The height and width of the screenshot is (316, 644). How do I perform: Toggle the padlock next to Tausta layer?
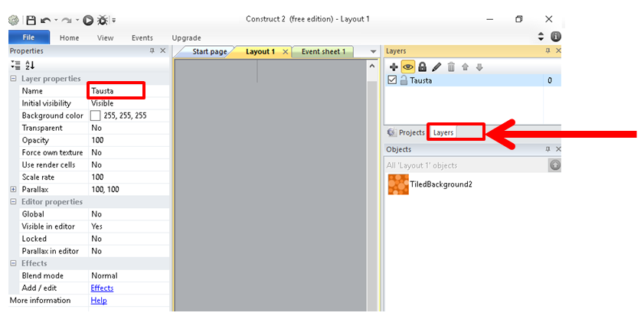tap(403, 80)
